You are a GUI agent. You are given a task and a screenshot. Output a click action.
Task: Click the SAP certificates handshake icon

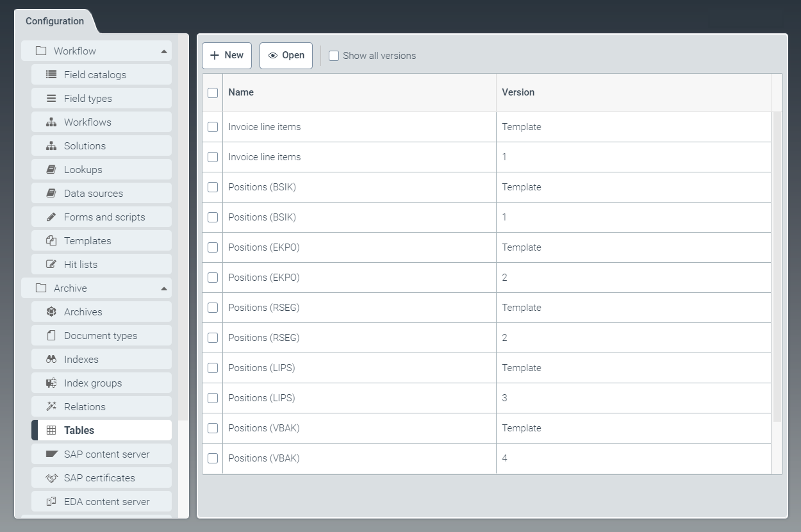tap(51, 478)
